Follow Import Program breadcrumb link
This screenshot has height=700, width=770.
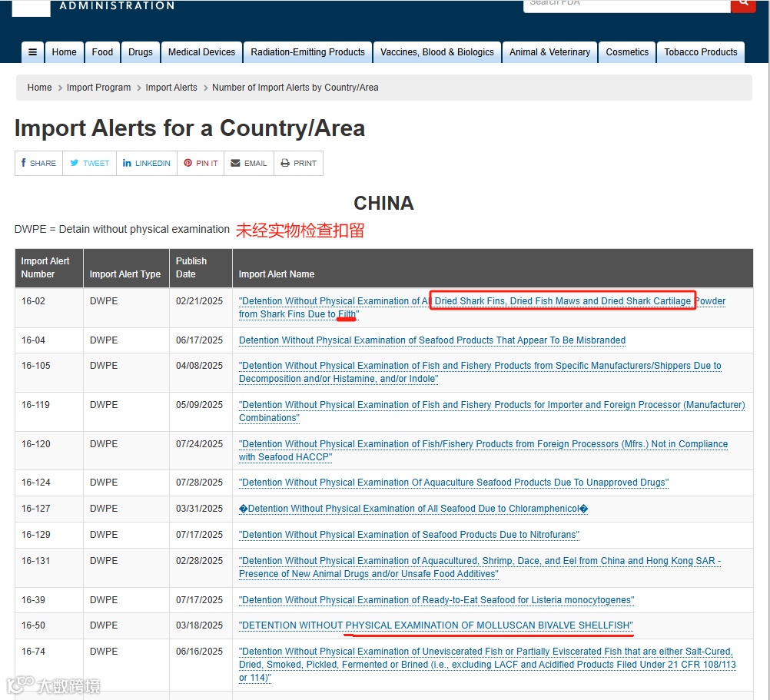(x=98, y=88)
